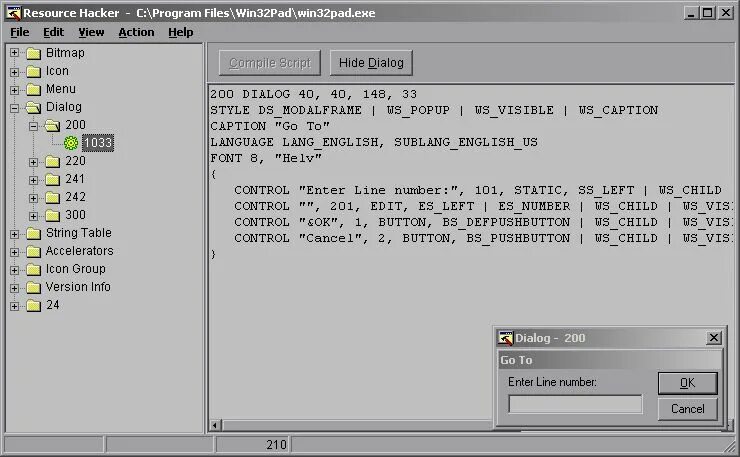740x457 pixels.
Task: Click Cancel in the Go To dialog
Action: pyautogui.click(x=688, y=408)
